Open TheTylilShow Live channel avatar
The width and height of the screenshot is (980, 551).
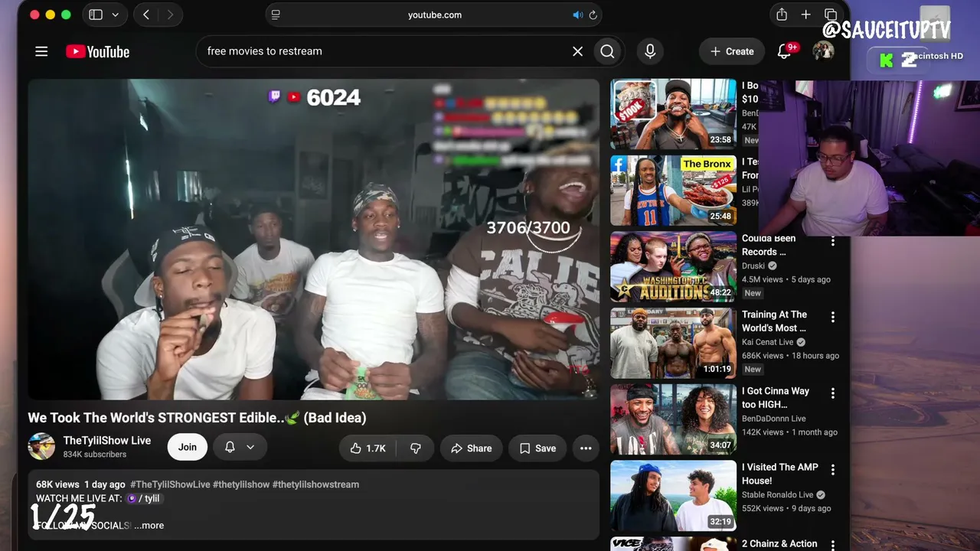41,447
